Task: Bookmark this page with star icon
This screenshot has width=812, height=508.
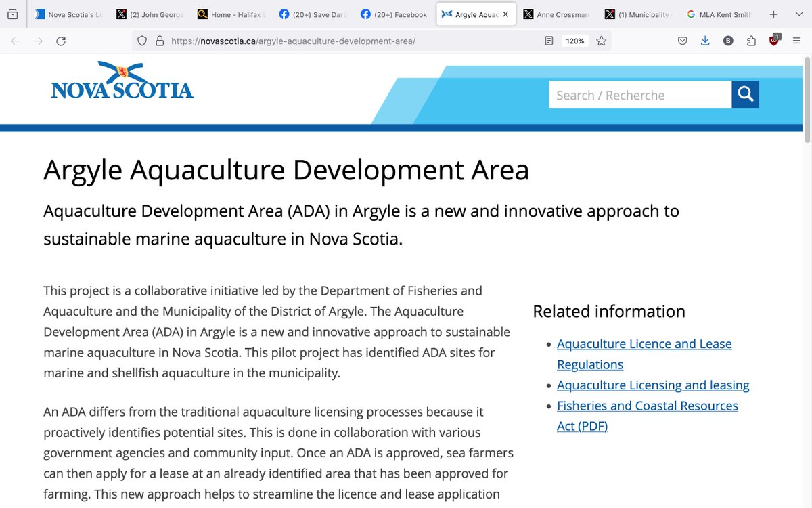Action: tap(601, 41)
